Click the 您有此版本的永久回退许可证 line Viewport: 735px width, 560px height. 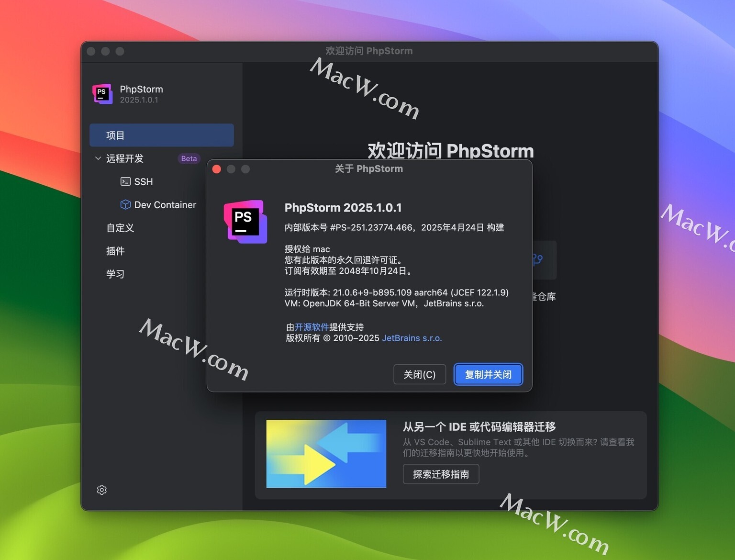[344, 260]
